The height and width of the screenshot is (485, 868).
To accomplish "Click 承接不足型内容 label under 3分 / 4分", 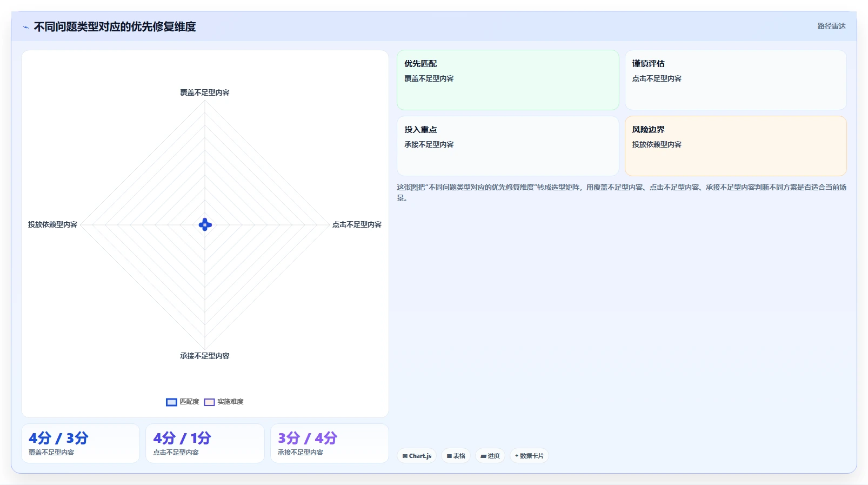I will click(301, 453).
